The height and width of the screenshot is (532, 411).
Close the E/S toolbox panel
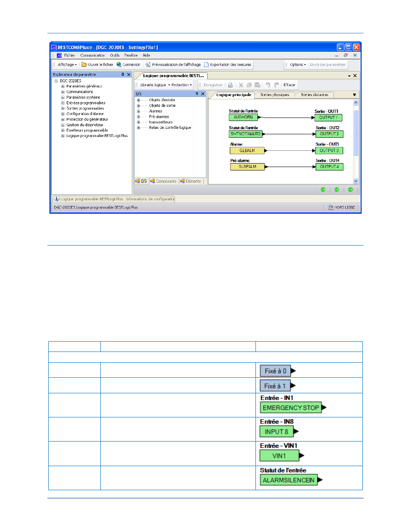pyautogui.click(x=203, y=94)
